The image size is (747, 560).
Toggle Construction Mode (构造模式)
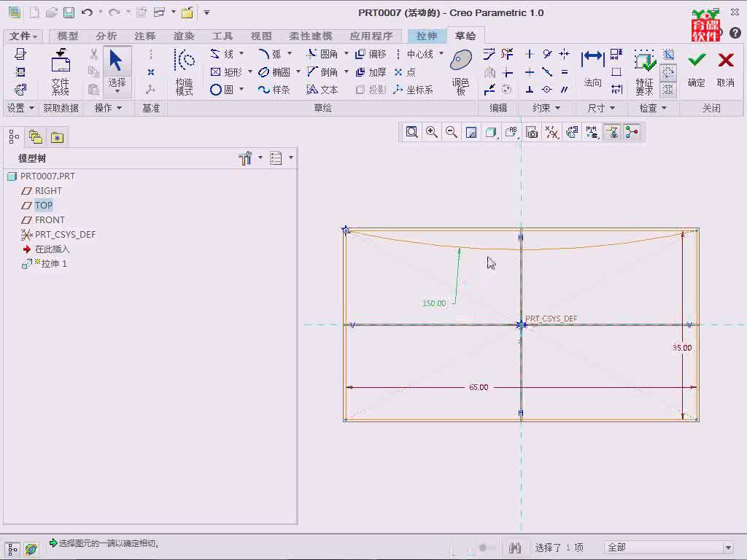[x=185, y=71]
